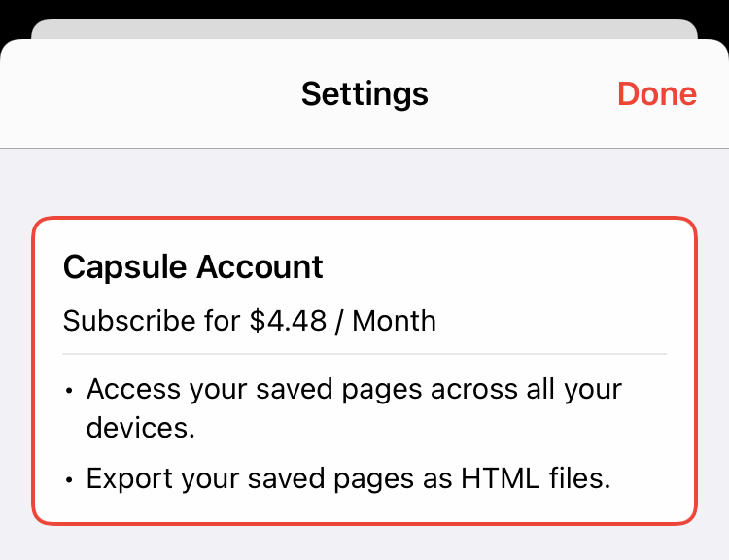Tap the word 'devices.' in the first bullet
This screenshot has width=729, height=560.
point(140,428)
